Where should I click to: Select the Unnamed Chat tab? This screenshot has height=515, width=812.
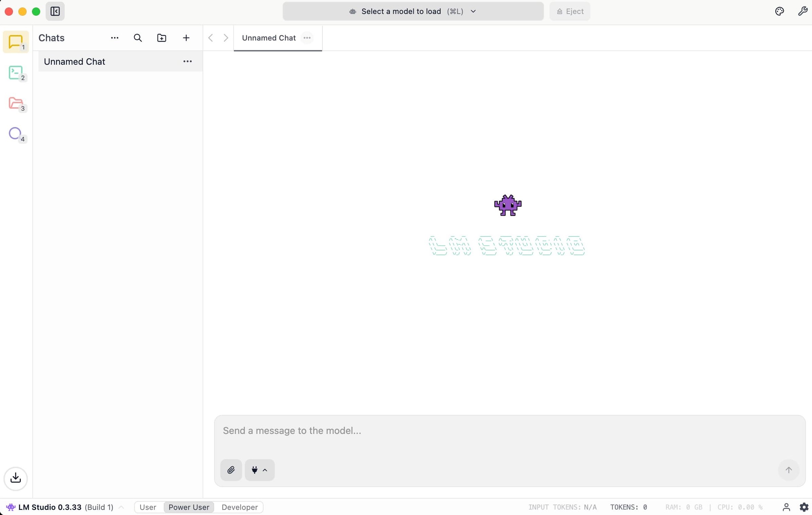tap(269, 38)
